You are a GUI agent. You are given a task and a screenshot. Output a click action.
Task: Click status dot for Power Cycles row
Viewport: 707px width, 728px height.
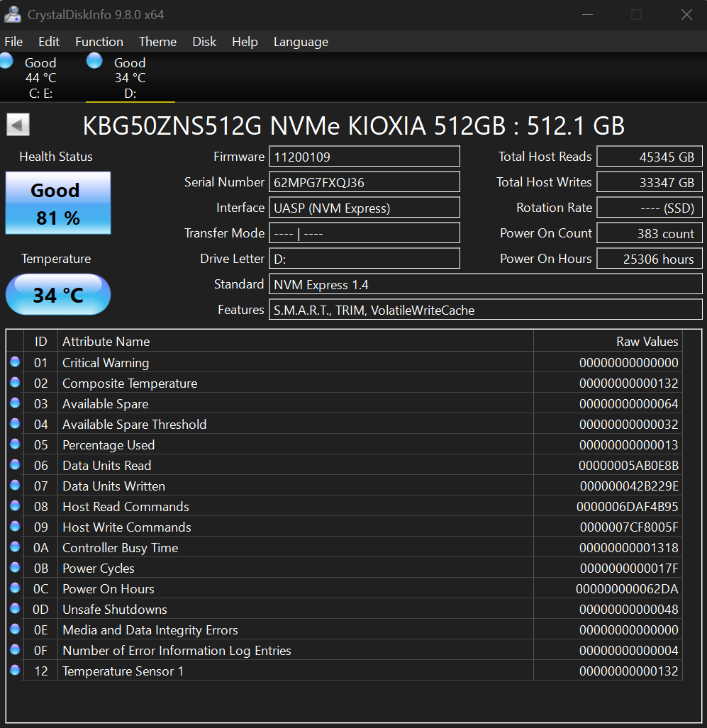pos(15,567)
